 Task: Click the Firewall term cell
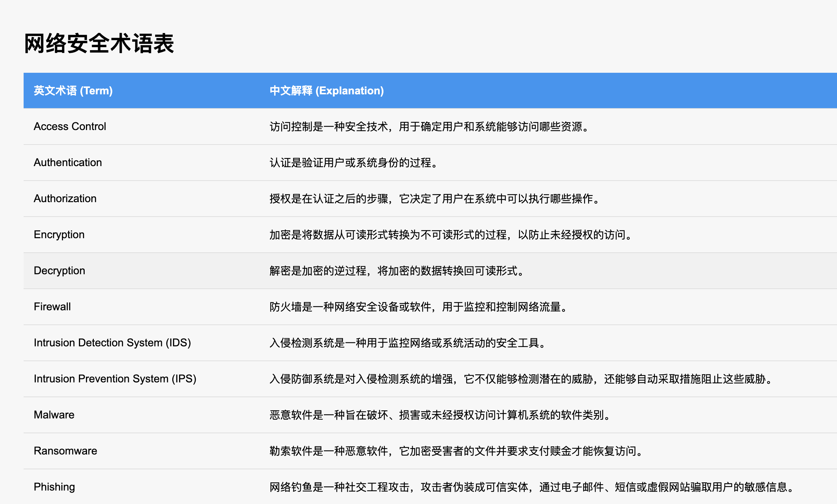click(52, 307)
